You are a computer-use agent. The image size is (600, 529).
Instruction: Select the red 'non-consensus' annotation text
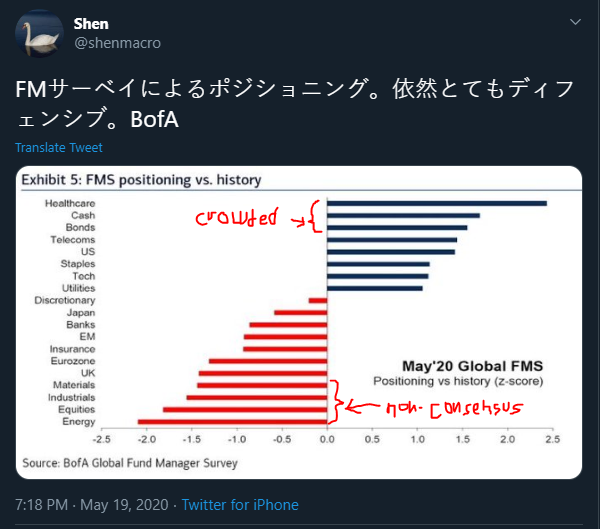pyautogui.click(x=454, y=409)
